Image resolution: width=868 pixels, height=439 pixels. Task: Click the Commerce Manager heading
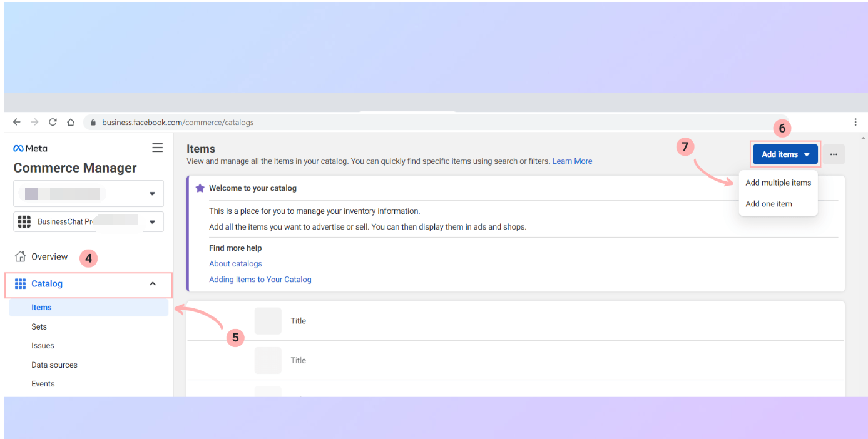pos(75,168)
